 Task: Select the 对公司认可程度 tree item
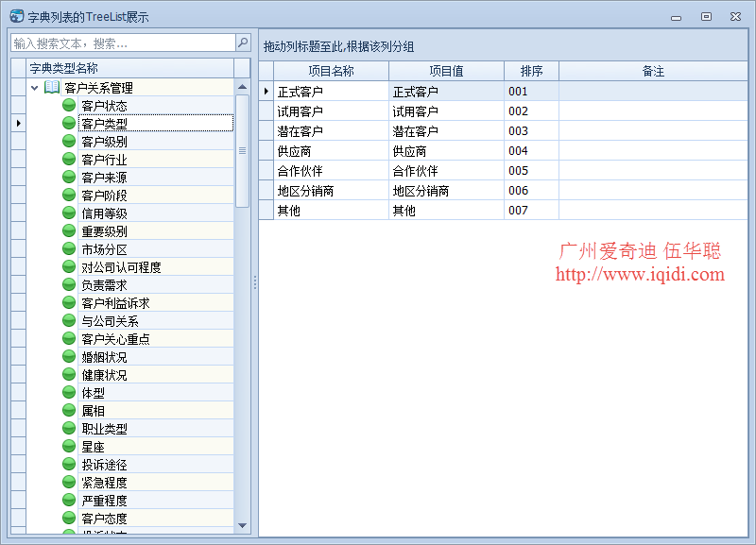coord(156,266)
